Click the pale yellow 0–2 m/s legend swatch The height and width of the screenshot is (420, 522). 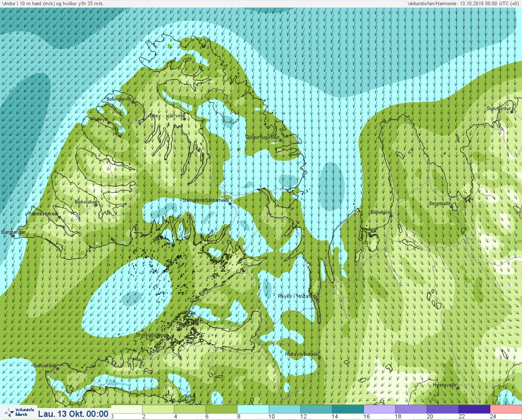coord(127,409)
